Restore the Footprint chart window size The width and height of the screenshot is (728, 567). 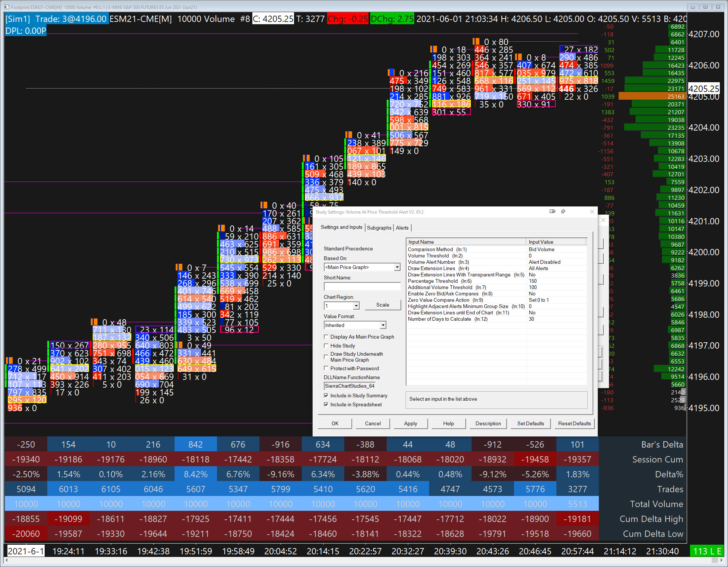tap(705, 7)
